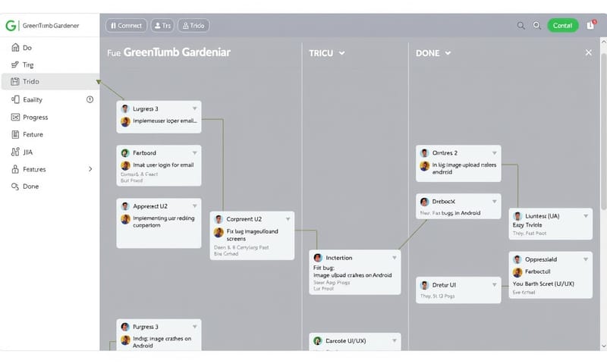
Task: Click the info badge beside Eaality
Action: tap(90, 99)
